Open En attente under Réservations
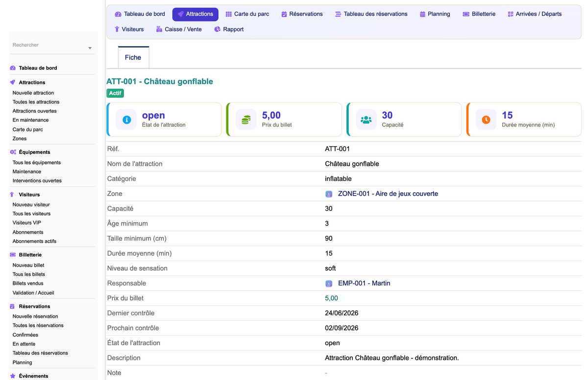The height and width of the screenshot is (380, 588). [x=24, y=344]
